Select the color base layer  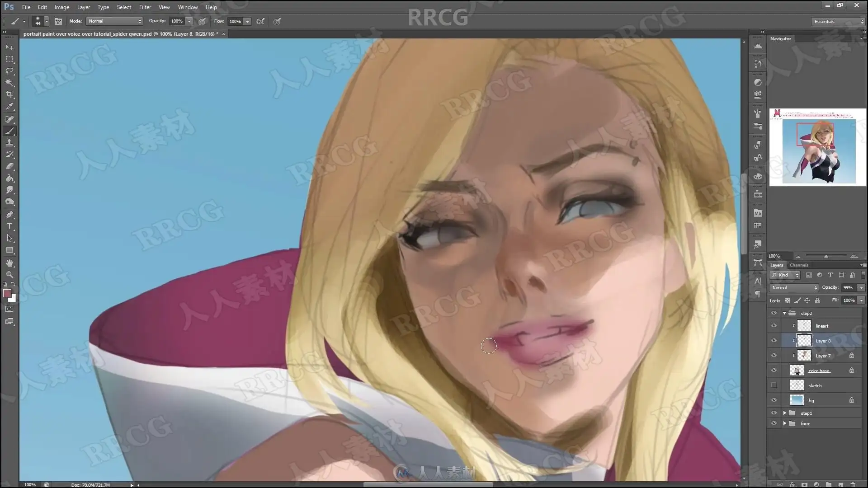click(x=819, y=371)
